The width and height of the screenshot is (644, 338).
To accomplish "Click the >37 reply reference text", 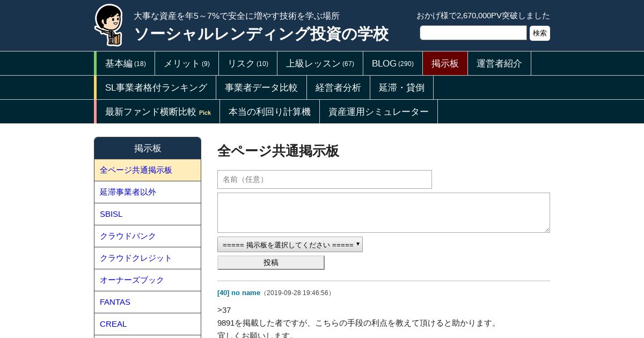I will (x=224, y=310).
